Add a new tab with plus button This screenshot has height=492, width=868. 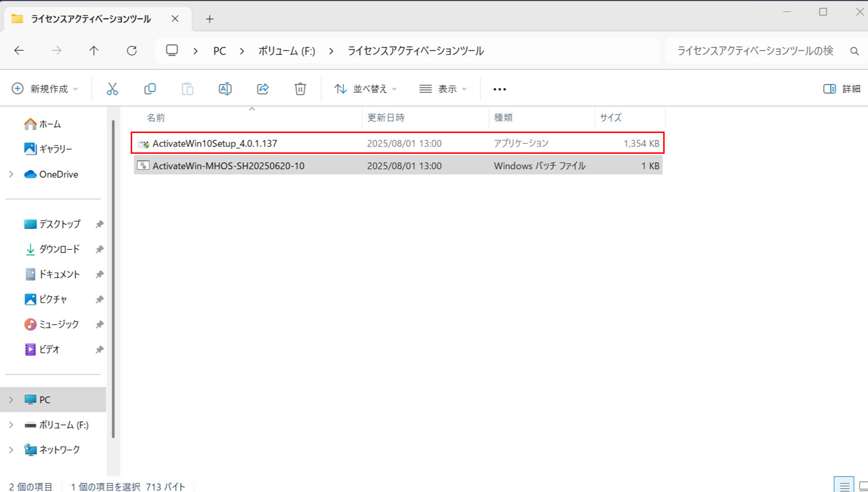coord(210,19)
